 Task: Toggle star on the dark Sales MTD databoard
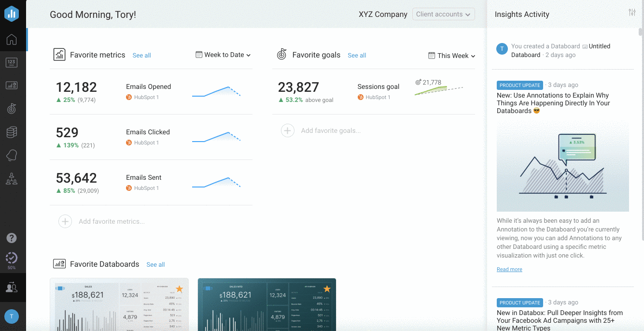tap(327, 289)
